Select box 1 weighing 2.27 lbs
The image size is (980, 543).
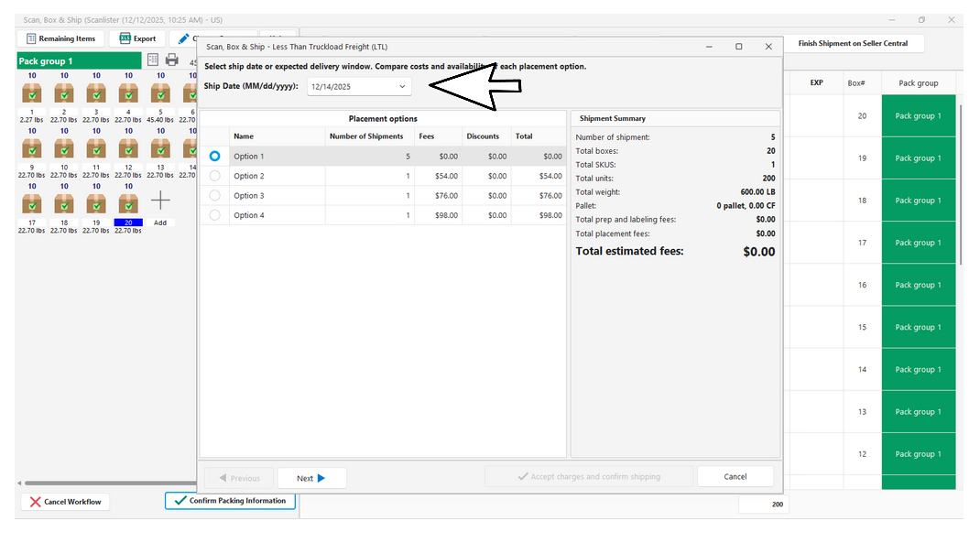[32, 93]
